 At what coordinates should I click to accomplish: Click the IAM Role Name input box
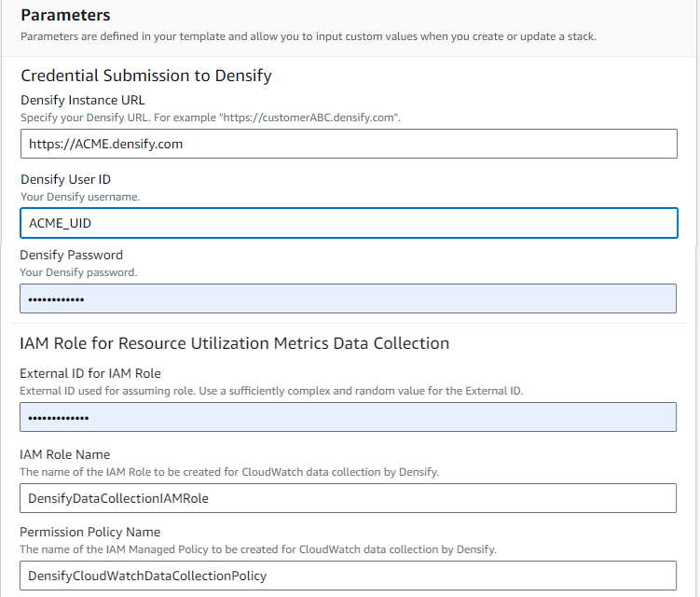[x=348, y=498]
